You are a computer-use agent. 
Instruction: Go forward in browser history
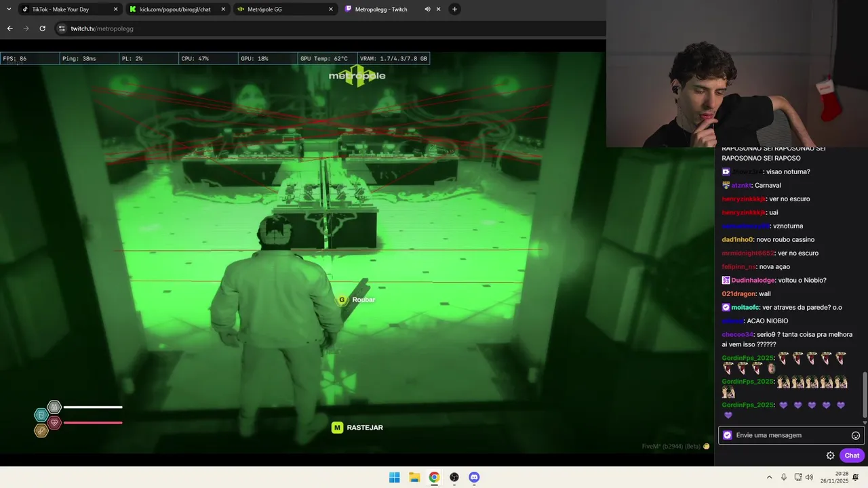[x=26, y=28]
